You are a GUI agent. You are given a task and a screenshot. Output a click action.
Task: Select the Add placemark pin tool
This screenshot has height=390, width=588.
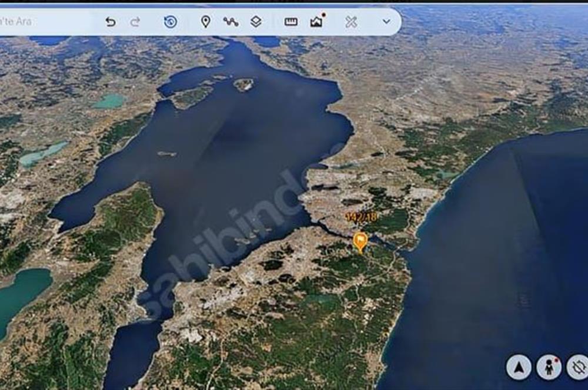205,22
